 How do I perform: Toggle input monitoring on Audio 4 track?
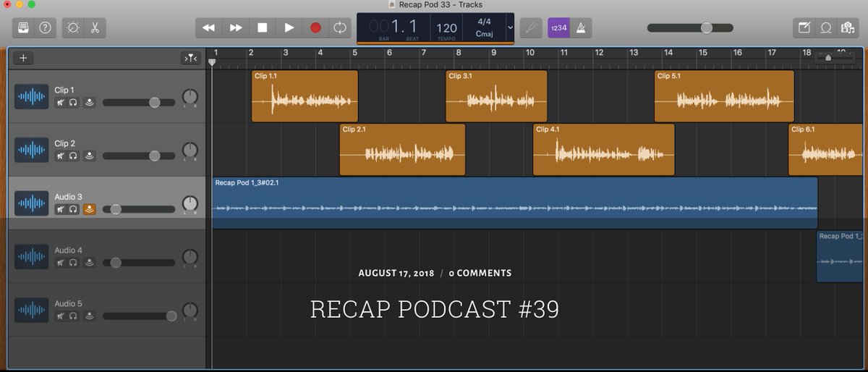click(x=90, y=263)
